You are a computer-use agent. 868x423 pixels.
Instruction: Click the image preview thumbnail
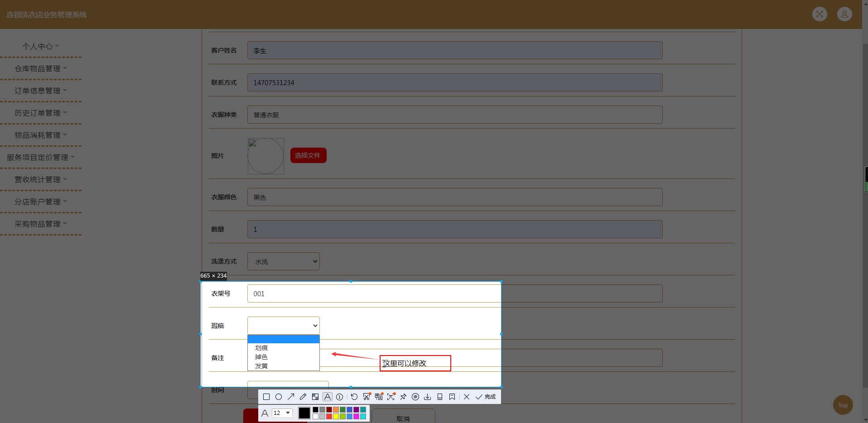[266, 156]
